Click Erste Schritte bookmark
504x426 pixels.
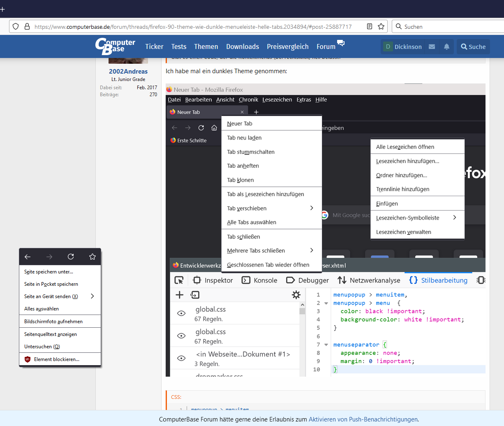point(189,140)
